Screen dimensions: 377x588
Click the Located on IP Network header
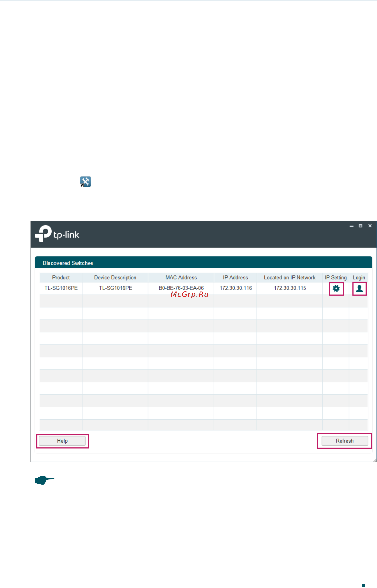[x=290, y=278]
